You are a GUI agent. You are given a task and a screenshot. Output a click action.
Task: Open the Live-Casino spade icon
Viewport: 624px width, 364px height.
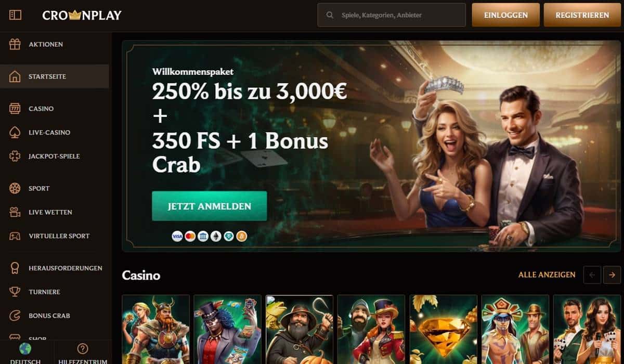click(15, 133)
